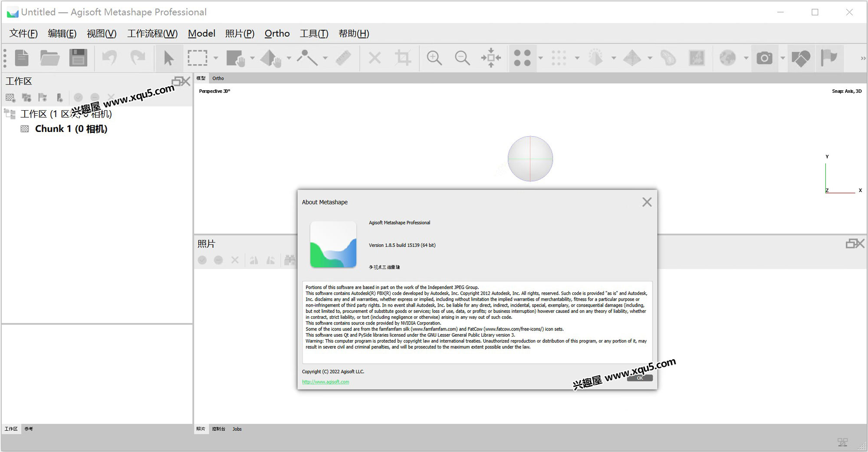
Task: Open dropdown next to Draw Polyline tool
Action: point(325,58)
